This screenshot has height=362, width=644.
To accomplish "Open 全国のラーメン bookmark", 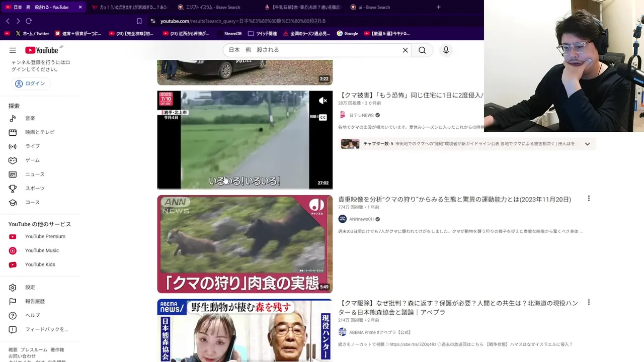I will click(x=306, y=34).
